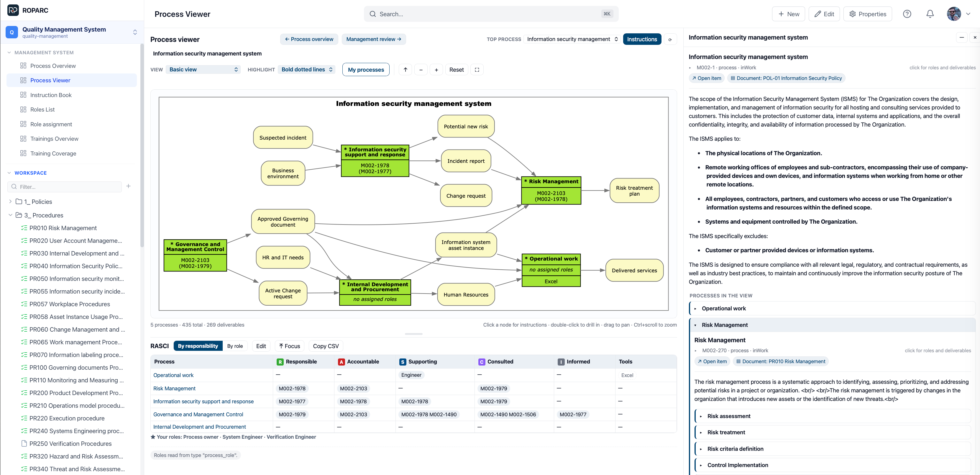
Task: Open TOP PROCESS Information security management dropdown
Action: pos(572,39)
